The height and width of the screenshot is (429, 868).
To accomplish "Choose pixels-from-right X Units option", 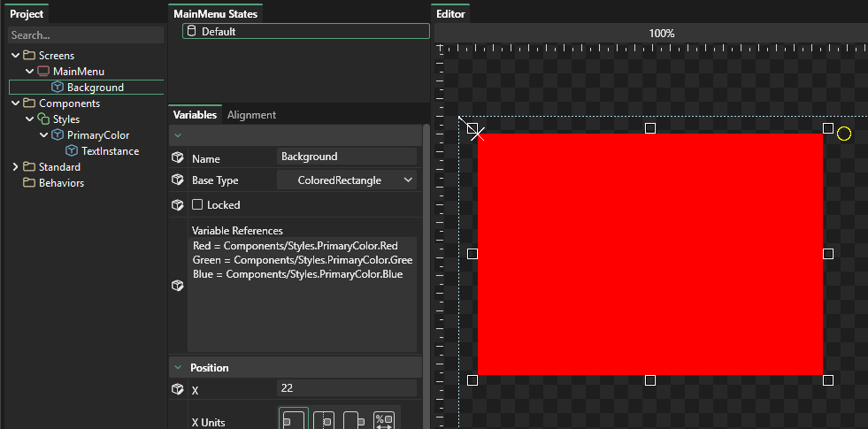I will click(354, 421).
